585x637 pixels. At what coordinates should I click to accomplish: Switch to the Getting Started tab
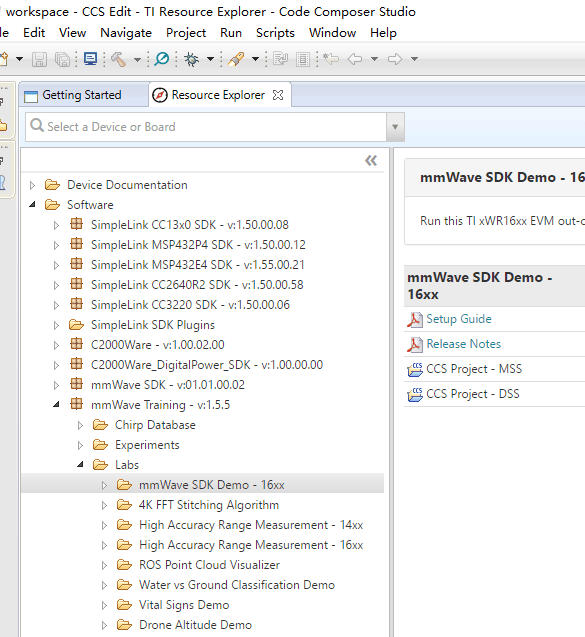[x=73, y=95]
